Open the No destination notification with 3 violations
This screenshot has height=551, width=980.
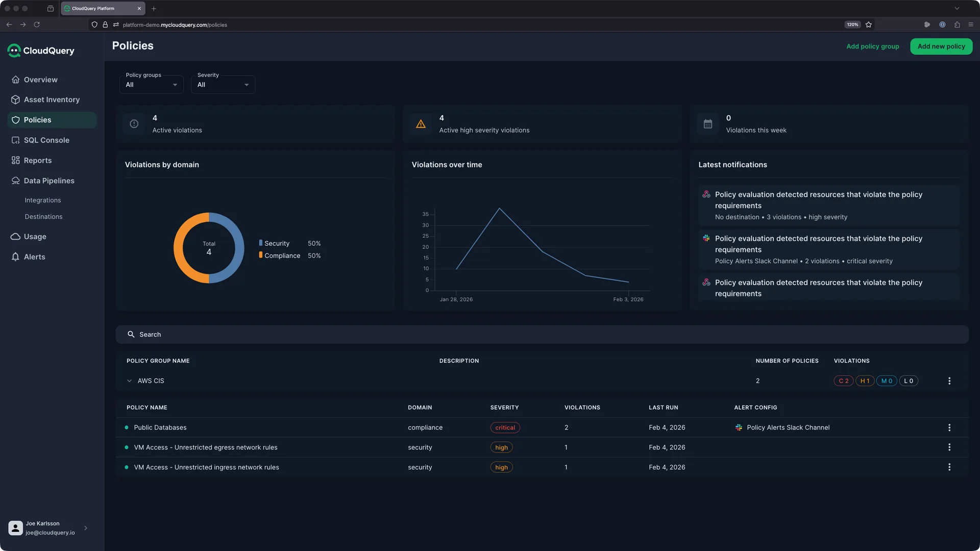click(829, 206)
